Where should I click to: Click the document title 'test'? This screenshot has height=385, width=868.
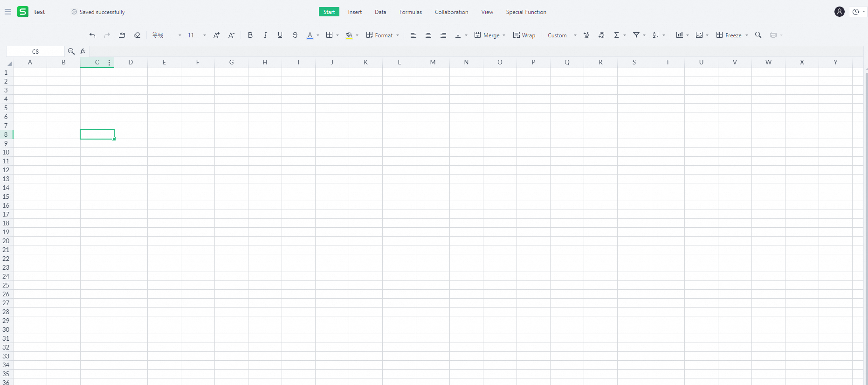coord(40,12)
